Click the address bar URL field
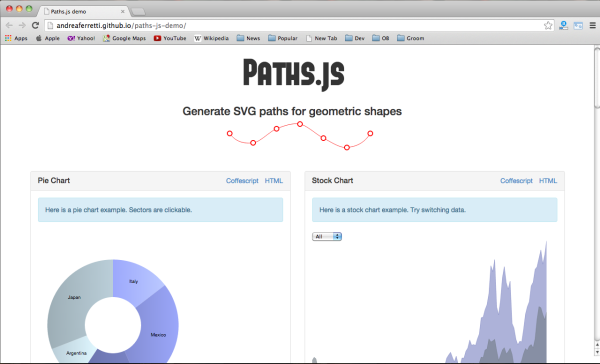Viewport: 600px width, 364px height. 298,26
